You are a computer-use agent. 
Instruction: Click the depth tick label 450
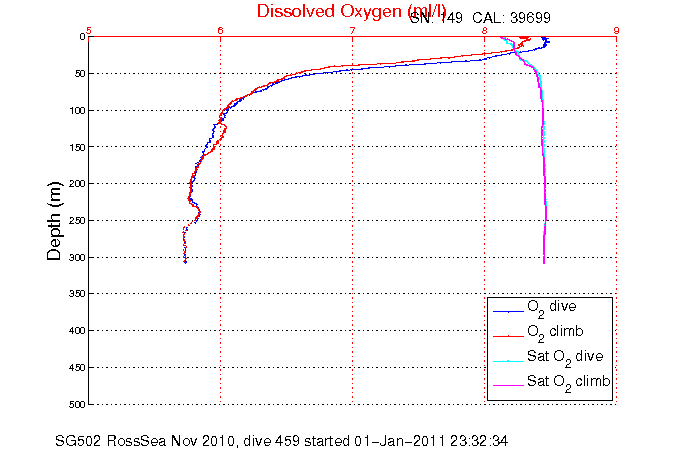tap(77, 368)
